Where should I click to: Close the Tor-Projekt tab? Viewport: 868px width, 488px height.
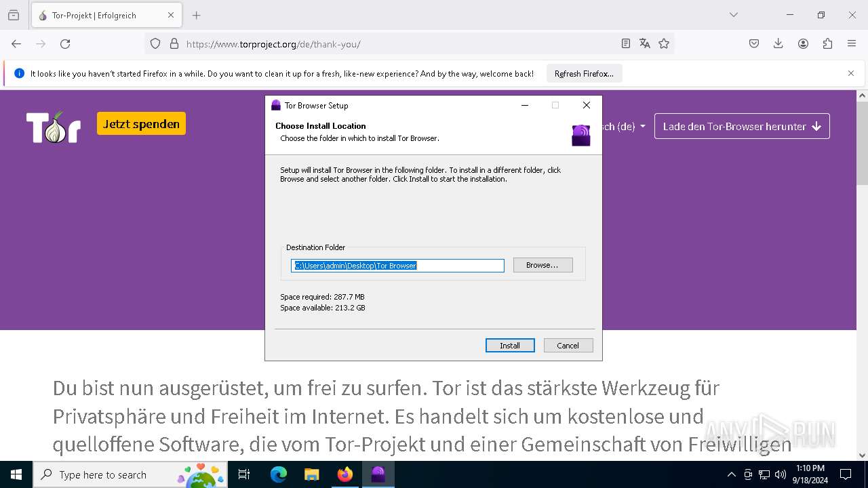pyautogui.click(x=171, y=15)
